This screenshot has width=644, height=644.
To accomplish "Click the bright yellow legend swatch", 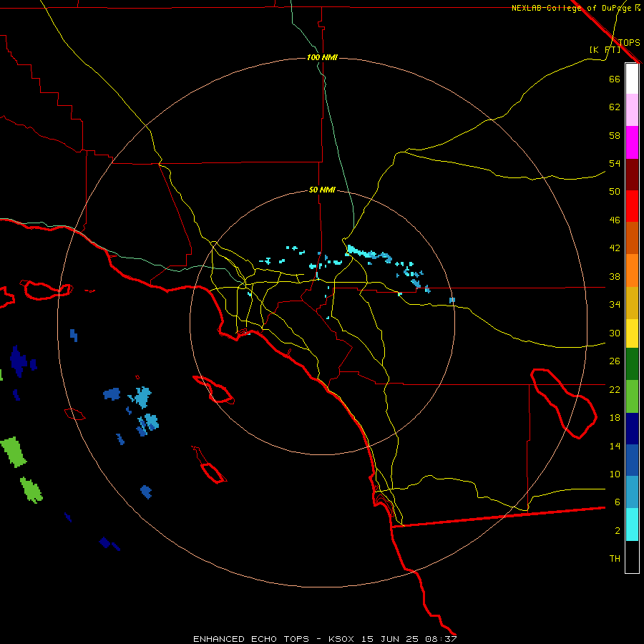I will (632, 333).
